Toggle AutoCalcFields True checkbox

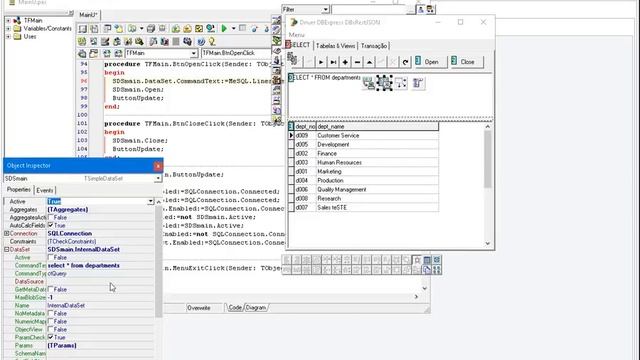point(51,225)
